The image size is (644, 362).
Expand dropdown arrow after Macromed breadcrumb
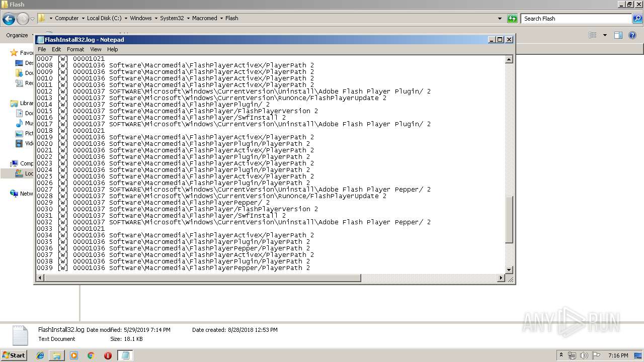point(221,18)
